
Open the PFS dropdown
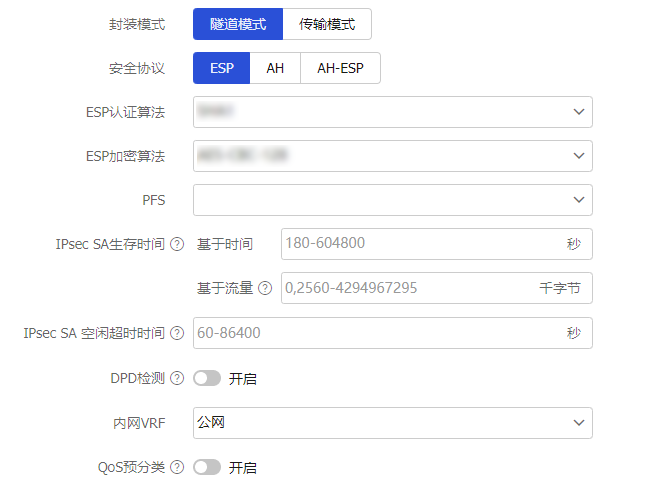coord(392,200)
